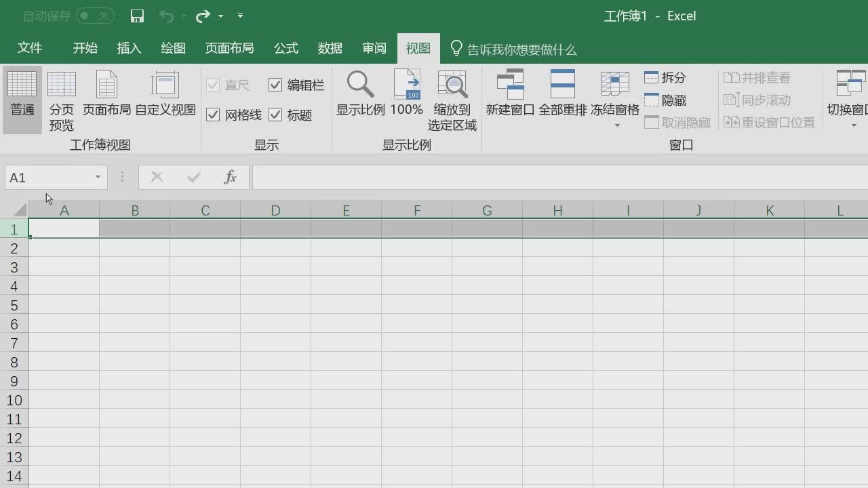Screen dimensions: 868x488
Task: Reset zoom to 100%
Action: pos(407,94)
